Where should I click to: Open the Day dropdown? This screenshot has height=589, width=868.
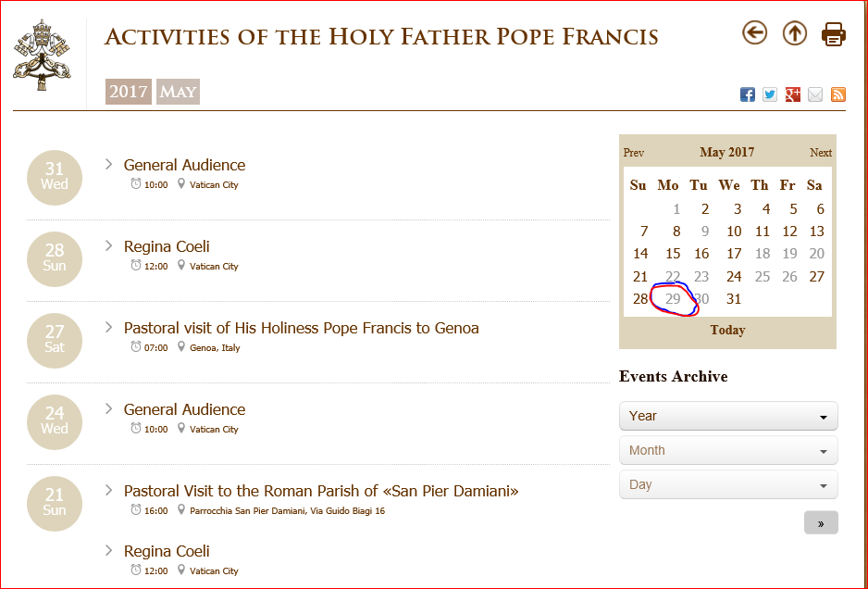pyautogui.click(x=728, y=485)
